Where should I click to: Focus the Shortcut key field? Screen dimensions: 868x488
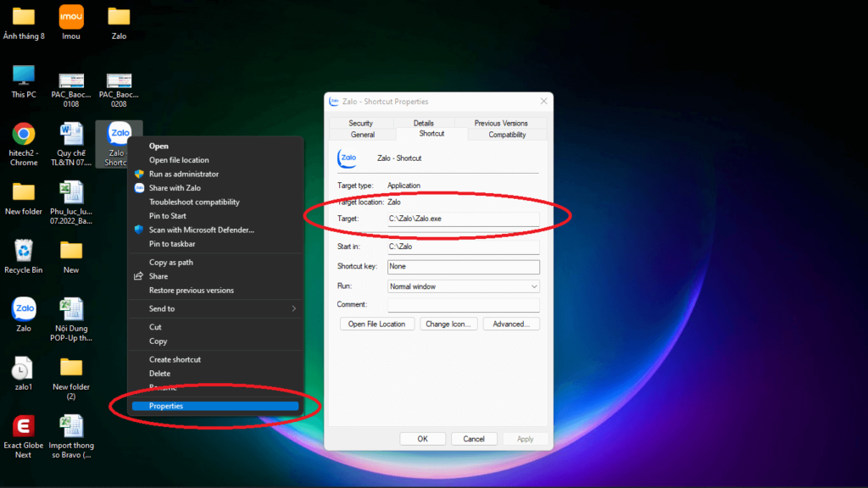[463, 267]
